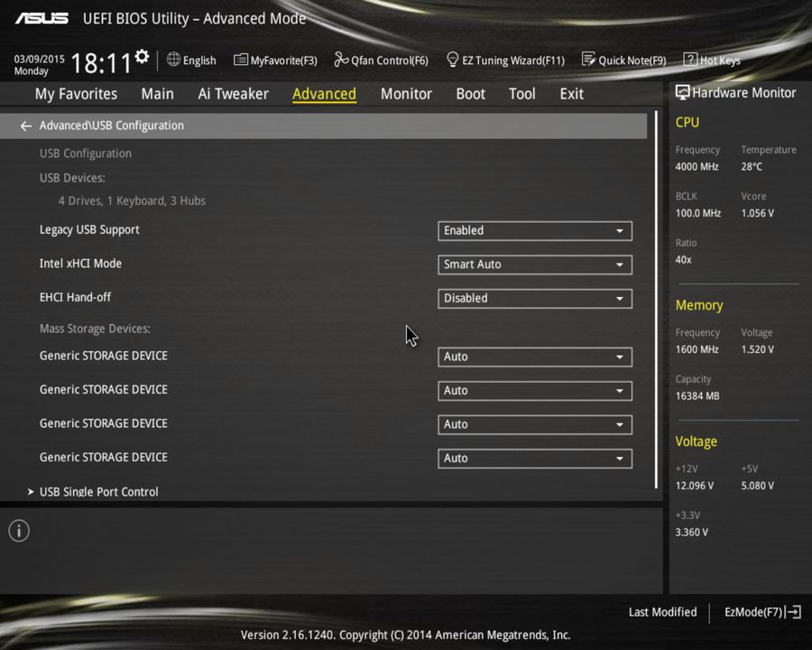Open Qfan Control
The image size is (812, 650).
381,60
